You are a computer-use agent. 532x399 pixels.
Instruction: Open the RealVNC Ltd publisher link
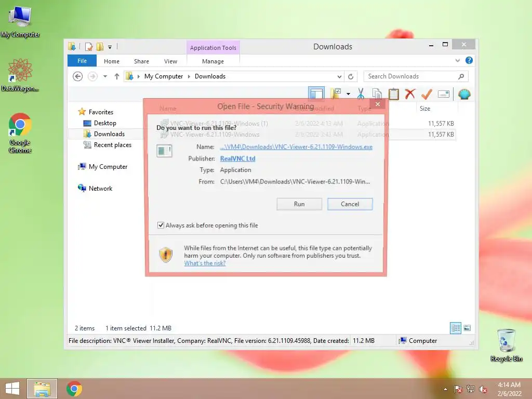click(x=237, y=158)
